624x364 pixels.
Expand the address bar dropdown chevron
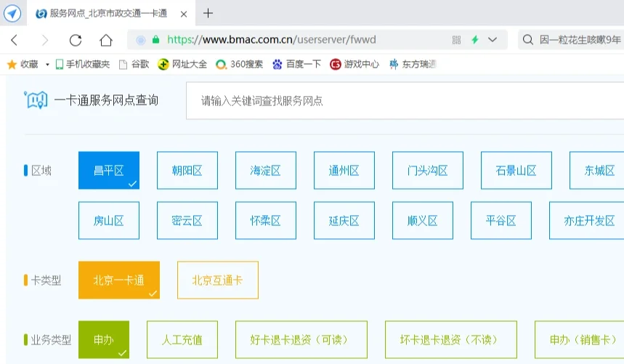tap(493, 40)
